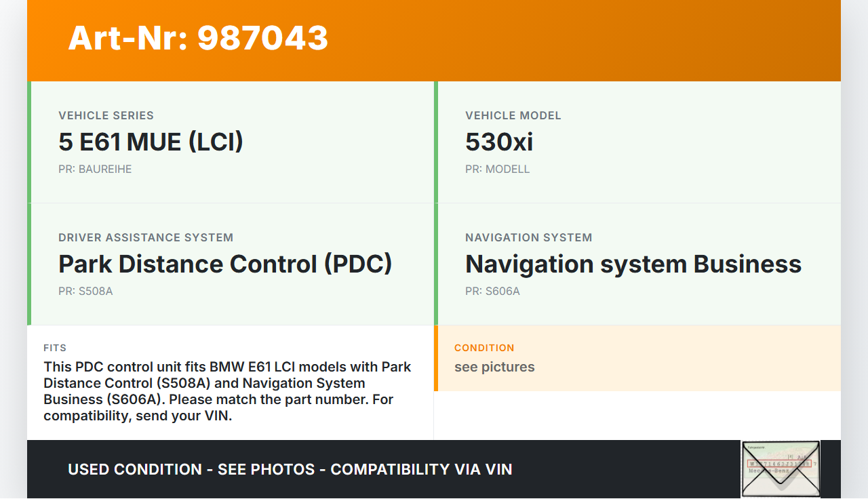This screenshot has height=499, width=868.
Task: Click the PR: MODELL caption
Action: [497, 169]
